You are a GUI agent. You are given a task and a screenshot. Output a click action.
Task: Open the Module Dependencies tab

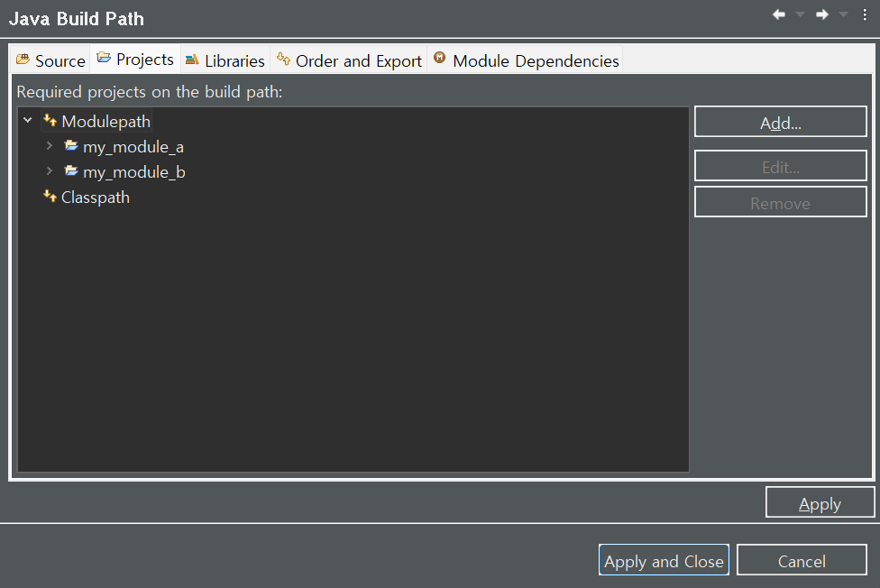[526, 60]
